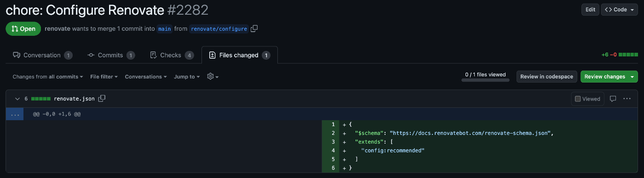Click the Review changes button
644x178 pixels.
pyautogui.click(x=609, y=77)
